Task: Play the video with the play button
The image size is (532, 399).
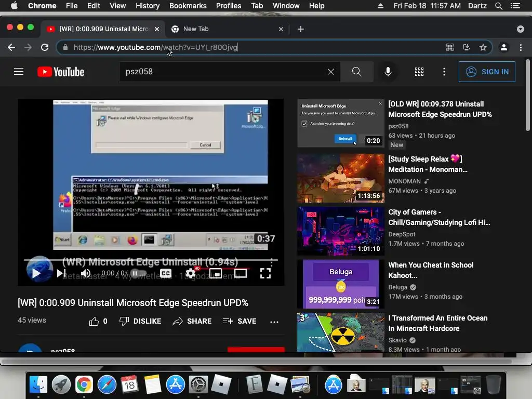Action: coord(36,273)
